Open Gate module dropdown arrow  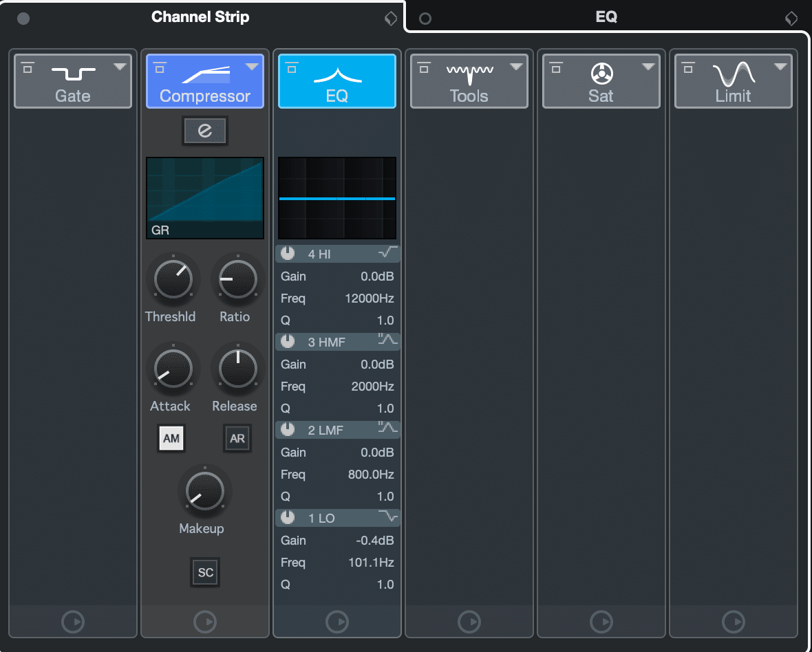(120, 67)
